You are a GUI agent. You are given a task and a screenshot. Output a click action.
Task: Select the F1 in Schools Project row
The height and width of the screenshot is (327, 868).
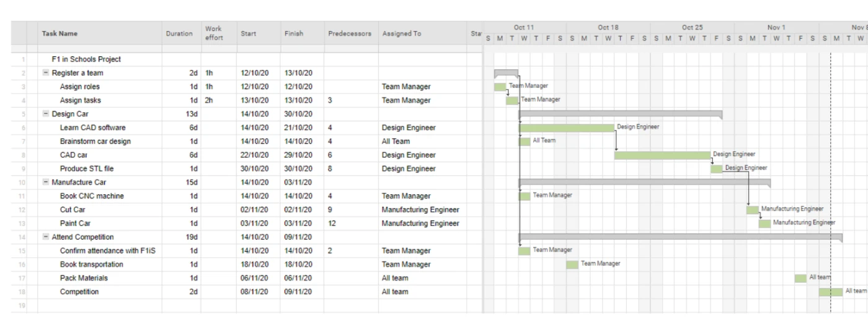pyautogui.click(x=86, y=59)
